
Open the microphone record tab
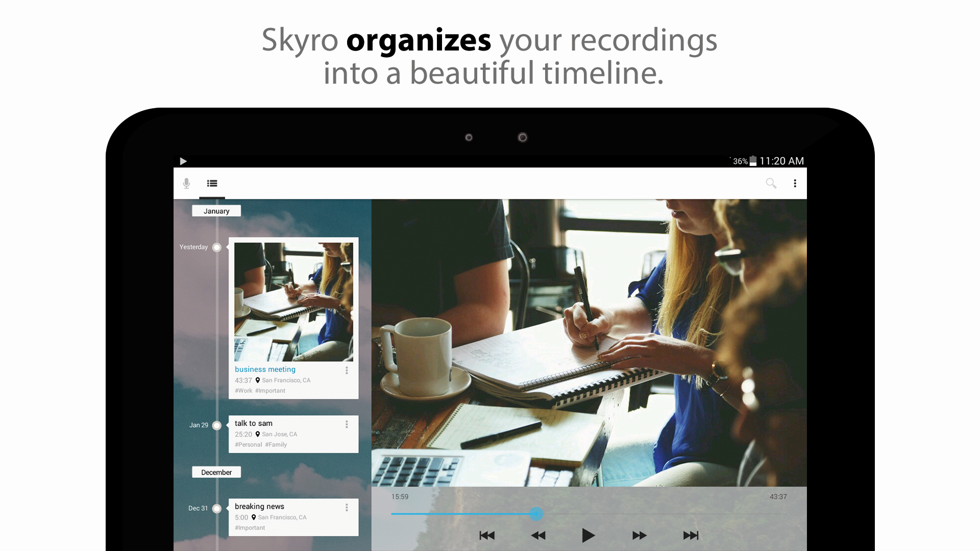tap(186, 183)
